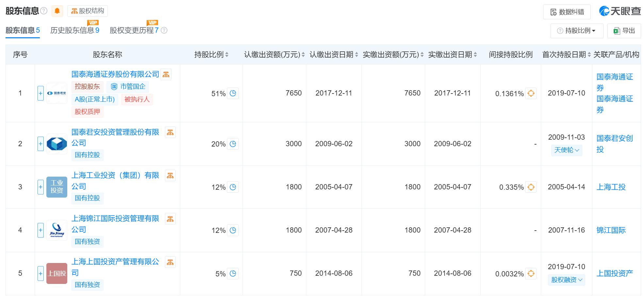Click the 导出 export button
The height and width of the screenshot is (297, 644).
coord(624,31)
